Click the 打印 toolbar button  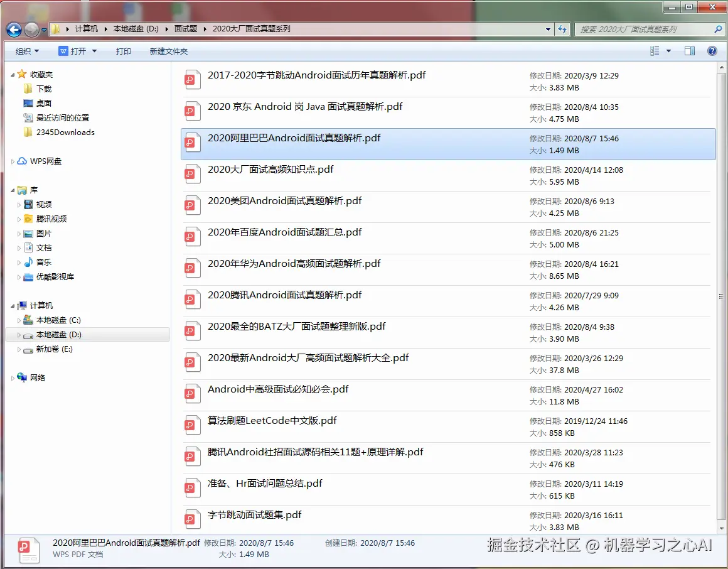pos(124,51)
